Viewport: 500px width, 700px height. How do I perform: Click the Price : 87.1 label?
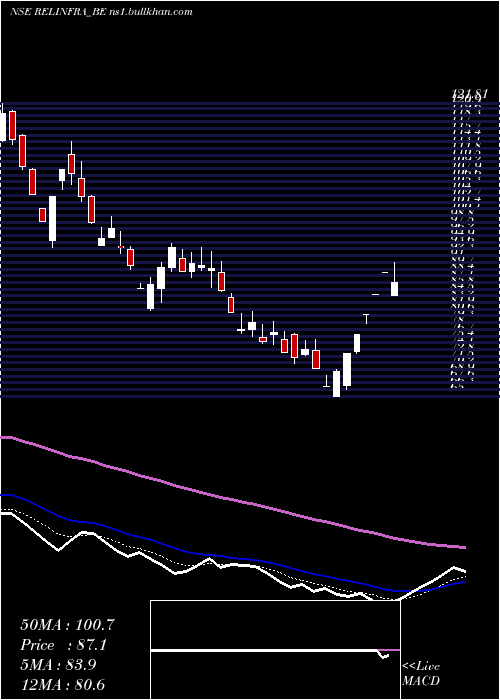pos(63,645)
